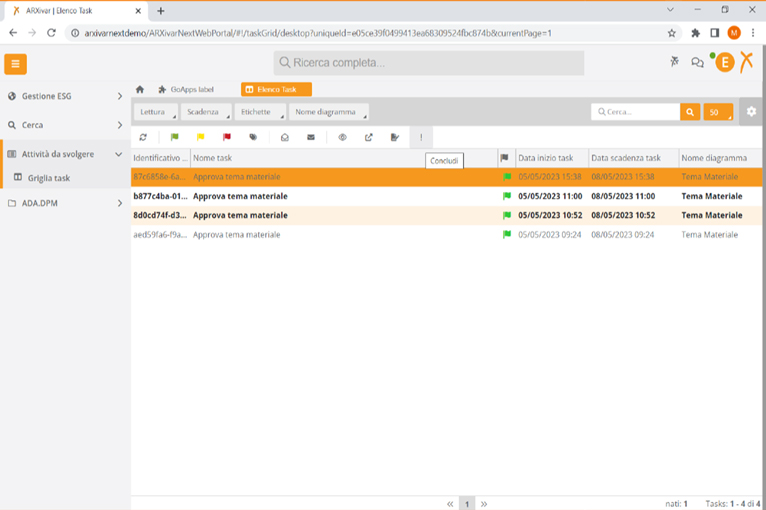766x510 pixels.
Task: Open the Nome diagramma filter dropdown
Action: 328,112
